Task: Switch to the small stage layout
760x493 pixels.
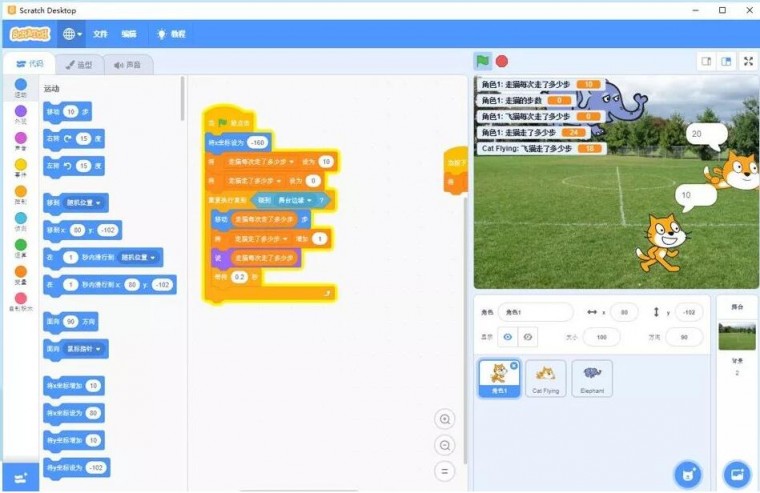Action: [706, 62]
